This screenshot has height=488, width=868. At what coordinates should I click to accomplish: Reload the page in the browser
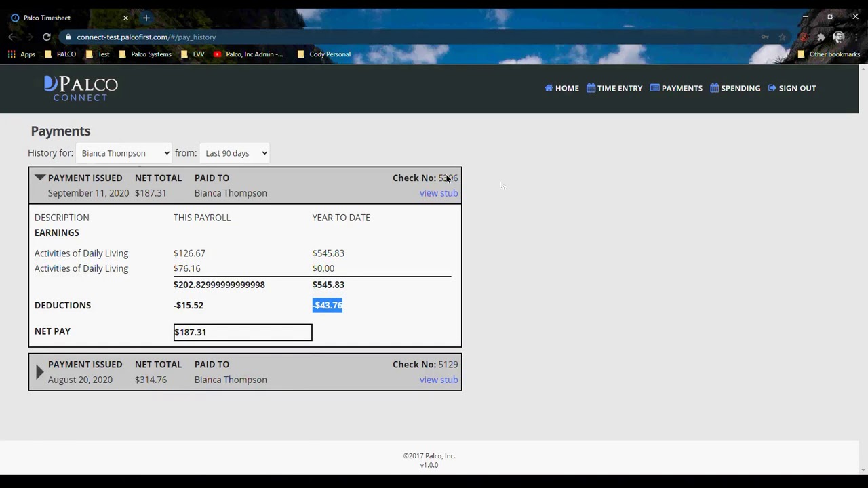pyautogui.click(x=46, y=37)
